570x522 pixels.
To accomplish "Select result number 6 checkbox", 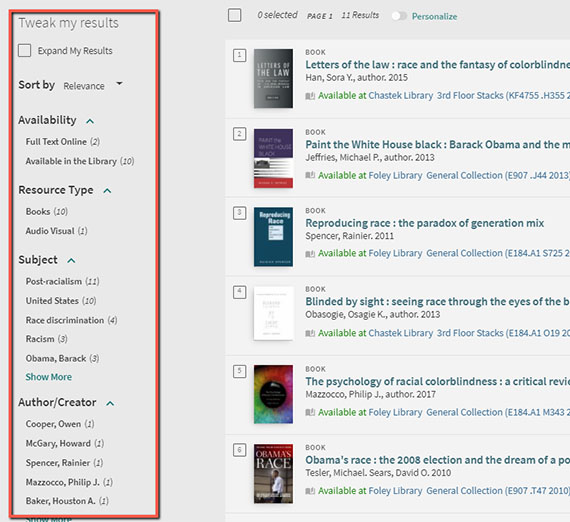I will 239,450.
